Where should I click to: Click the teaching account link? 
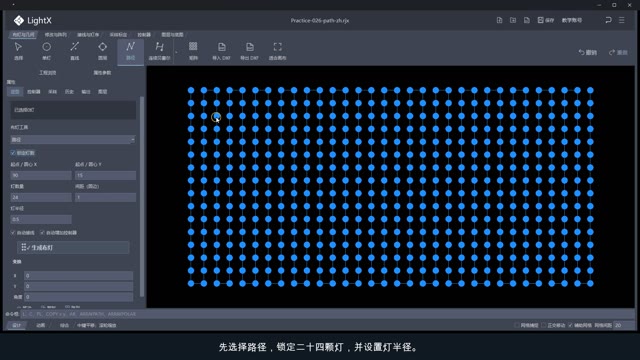[x=572, y=20]
